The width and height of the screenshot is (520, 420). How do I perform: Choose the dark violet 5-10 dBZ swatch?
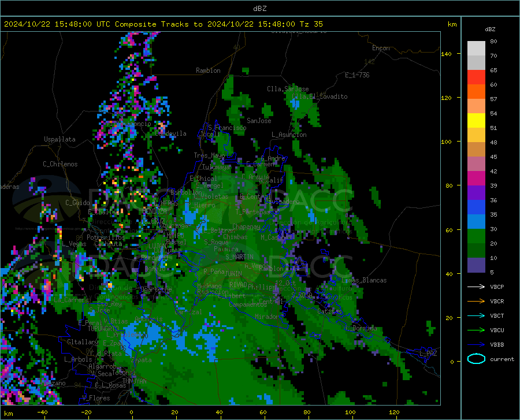coord(476,265)
